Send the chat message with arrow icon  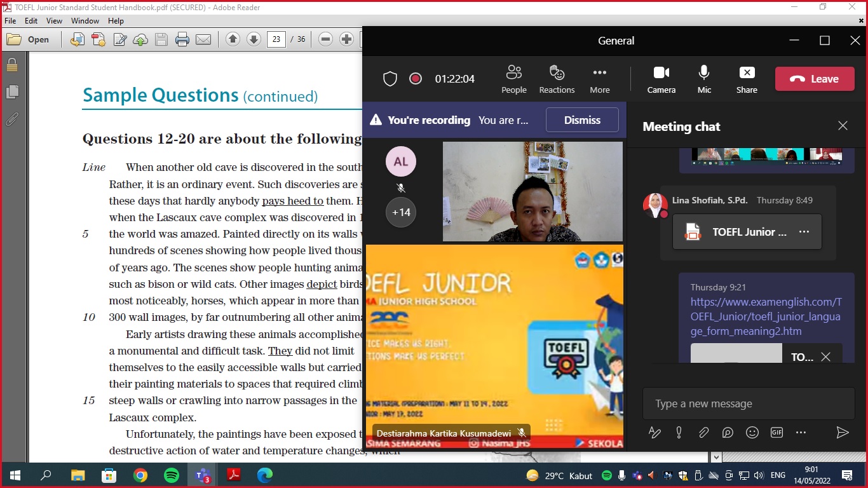click(x=843, y=433)
